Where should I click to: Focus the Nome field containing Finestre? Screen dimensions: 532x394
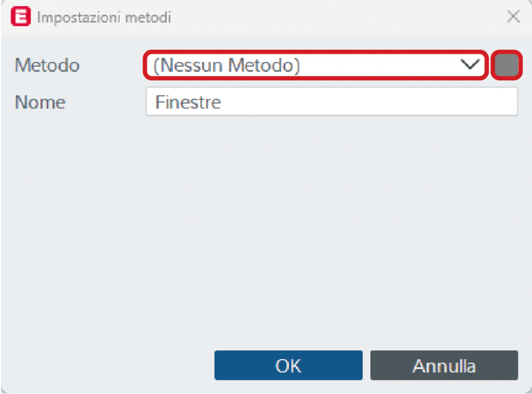click(x=332, y=101)
